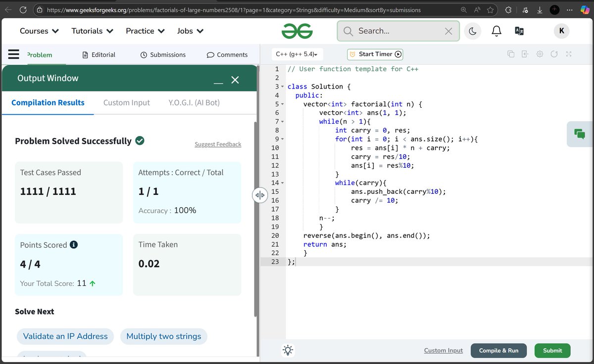The height and width of the screenshot is (364, 594).
Task: Click the Suggest Feedback link
Action: [x=218, y=144]
